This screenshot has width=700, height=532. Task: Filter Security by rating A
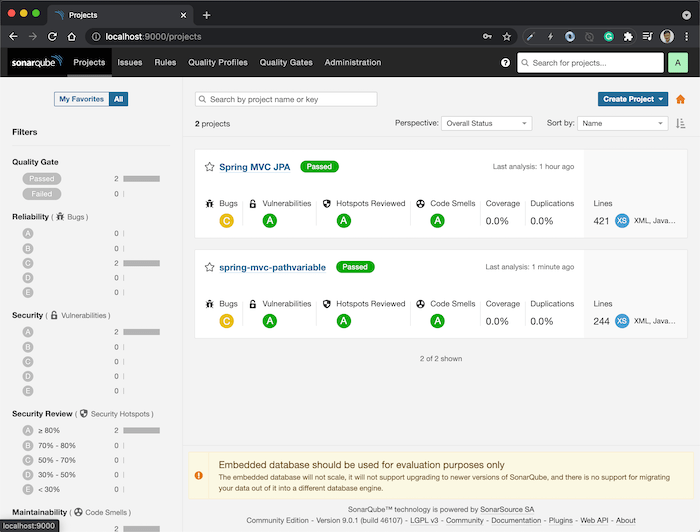(x=28, y=332)
